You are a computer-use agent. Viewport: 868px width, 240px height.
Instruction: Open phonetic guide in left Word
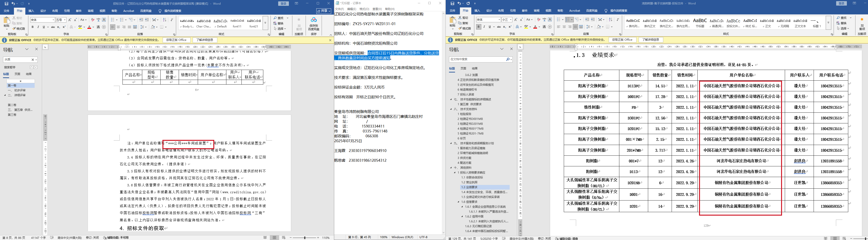(x=98, y=20)
